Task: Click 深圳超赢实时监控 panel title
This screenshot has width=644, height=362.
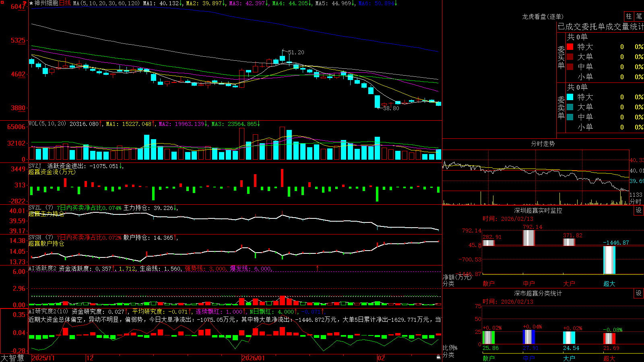Action: point(538,210)
